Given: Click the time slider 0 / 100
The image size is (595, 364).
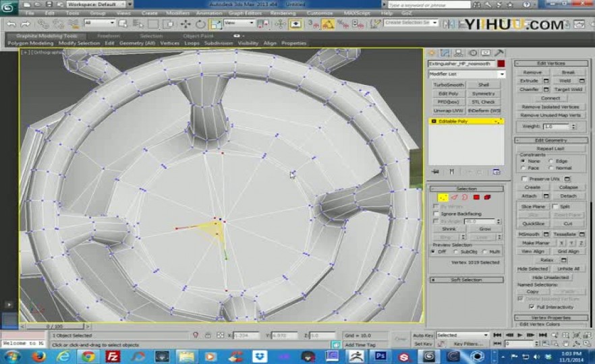Looking at the screenshot, I should click(x=55, y=326).
